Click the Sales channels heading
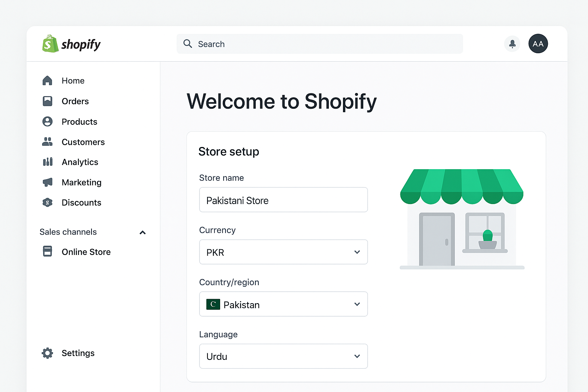The image size is (588, 392). [x=68, y=232]
